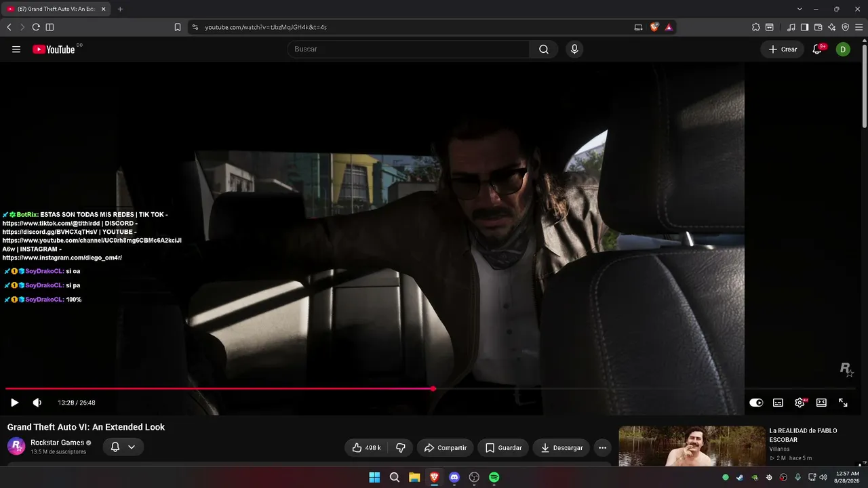Open the 'La REALIDAD de PABLO ESCOBAR' title
This screenshot has height=488, width=868.
pyautogui.click(x=803, y=435)
